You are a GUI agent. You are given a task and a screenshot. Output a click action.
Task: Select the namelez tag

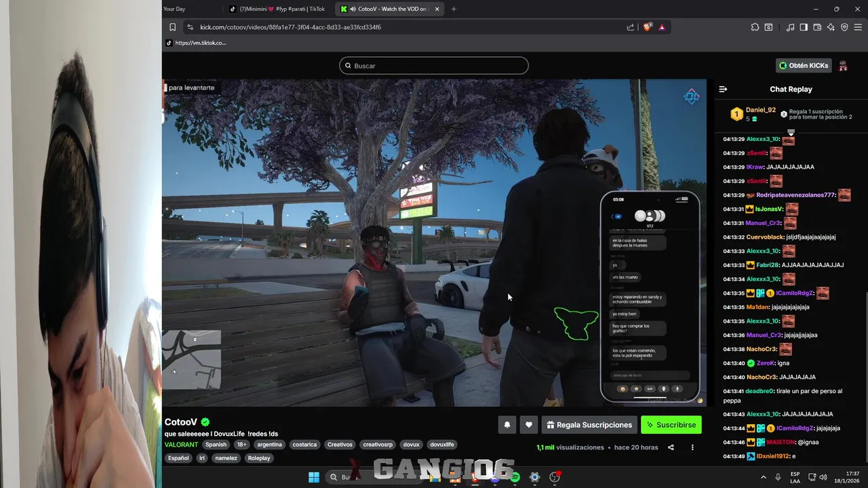[x=226, y=458]
